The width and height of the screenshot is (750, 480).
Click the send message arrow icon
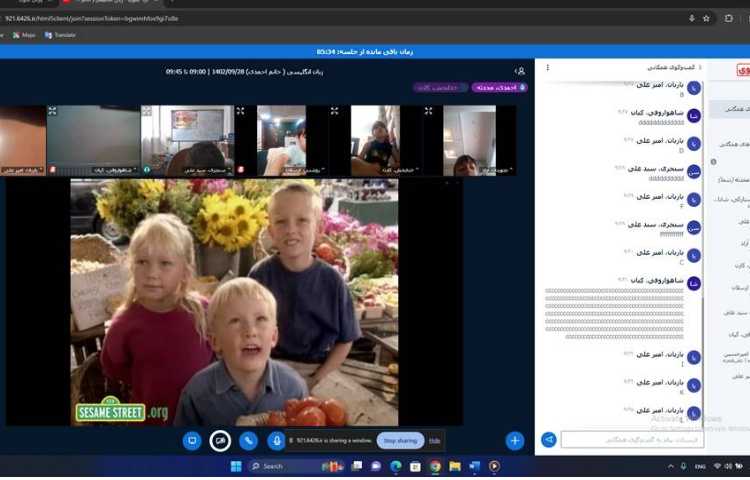[548, 440]
